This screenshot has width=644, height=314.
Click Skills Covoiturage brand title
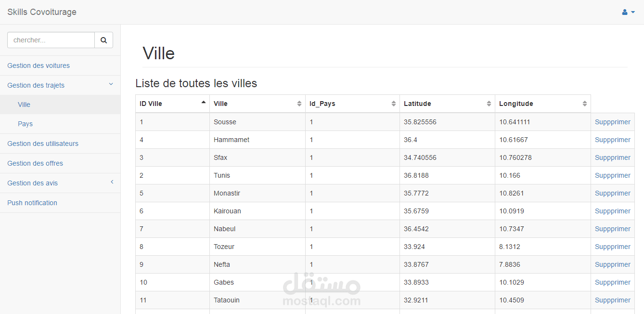coord(42,12)
